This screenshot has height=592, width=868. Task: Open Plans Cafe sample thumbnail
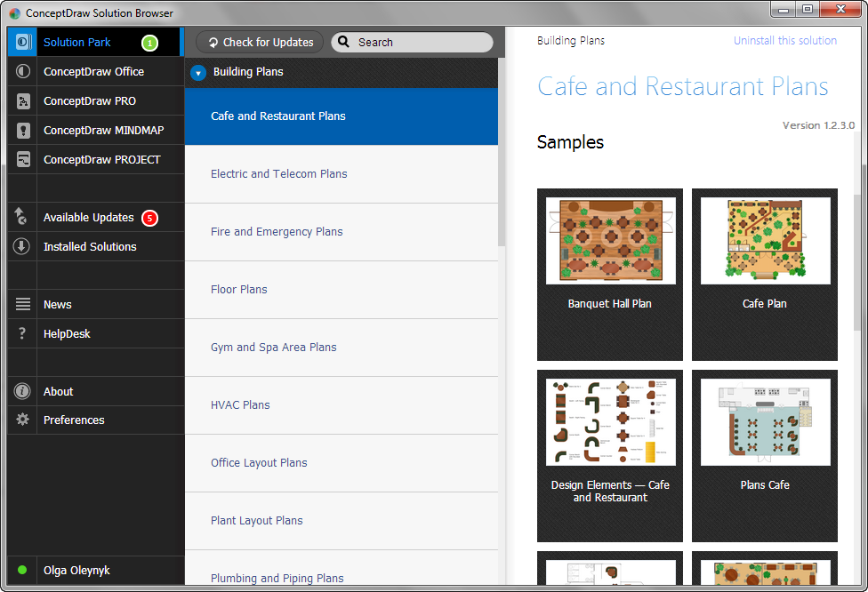(x=765, y=422)
